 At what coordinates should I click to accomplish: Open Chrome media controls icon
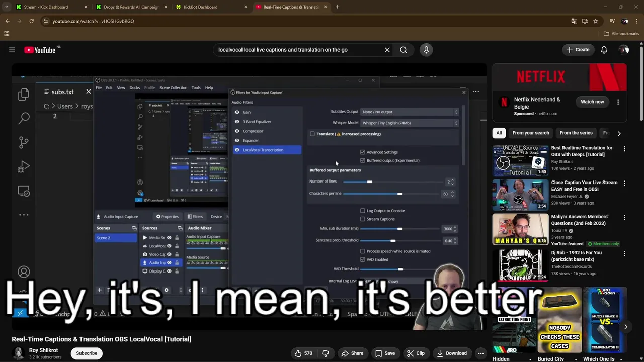pos(612,21)
